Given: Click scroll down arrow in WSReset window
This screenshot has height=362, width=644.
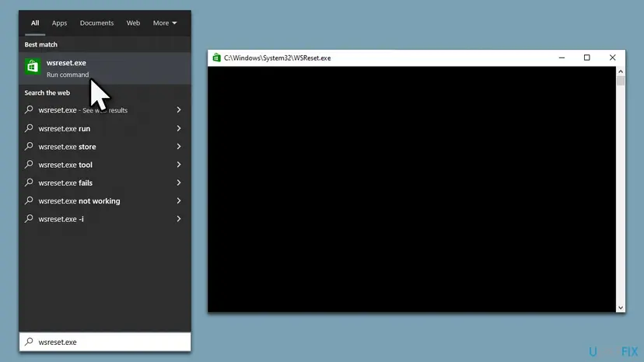Looking at the screenshot, I should pos(621,308).
